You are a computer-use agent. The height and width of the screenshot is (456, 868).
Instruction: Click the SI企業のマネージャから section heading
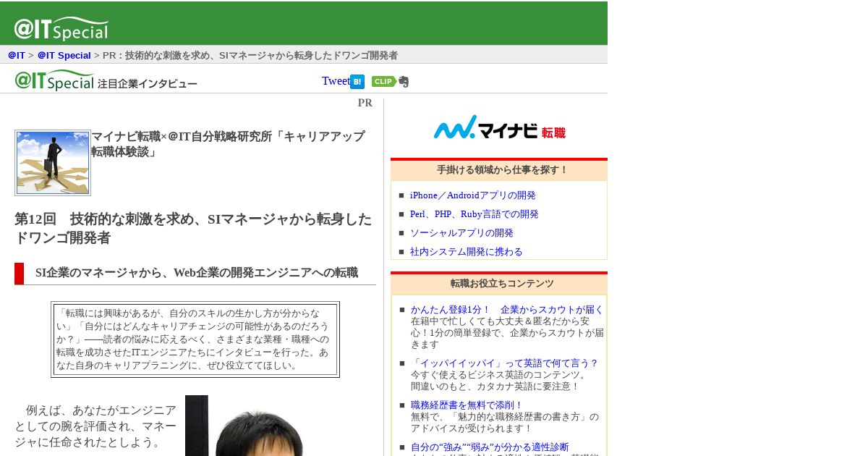point(195,273)
